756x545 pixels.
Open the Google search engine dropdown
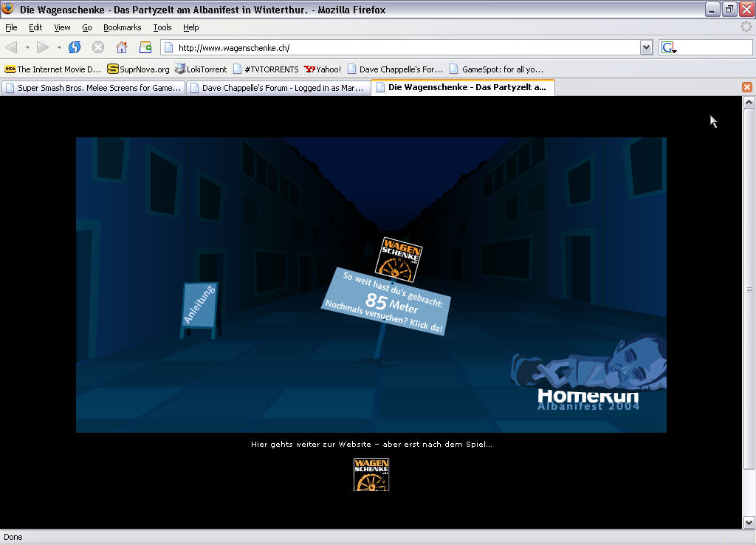coord(669,47)
